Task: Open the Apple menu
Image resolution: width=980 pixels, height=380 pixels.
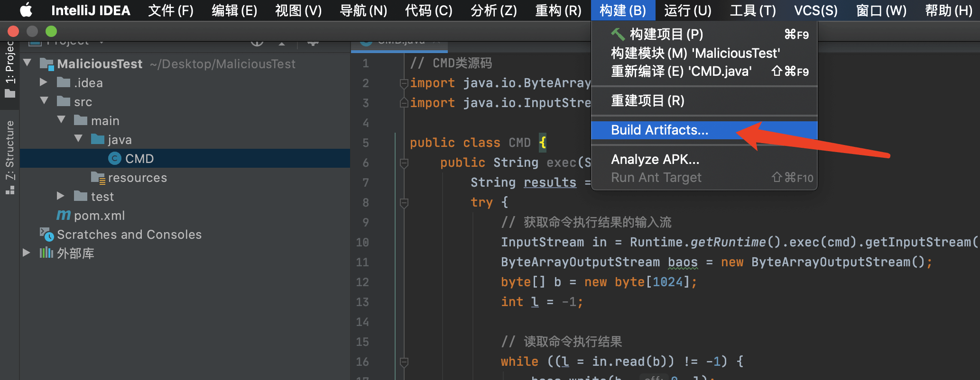Action: click(x=26, y=10)
